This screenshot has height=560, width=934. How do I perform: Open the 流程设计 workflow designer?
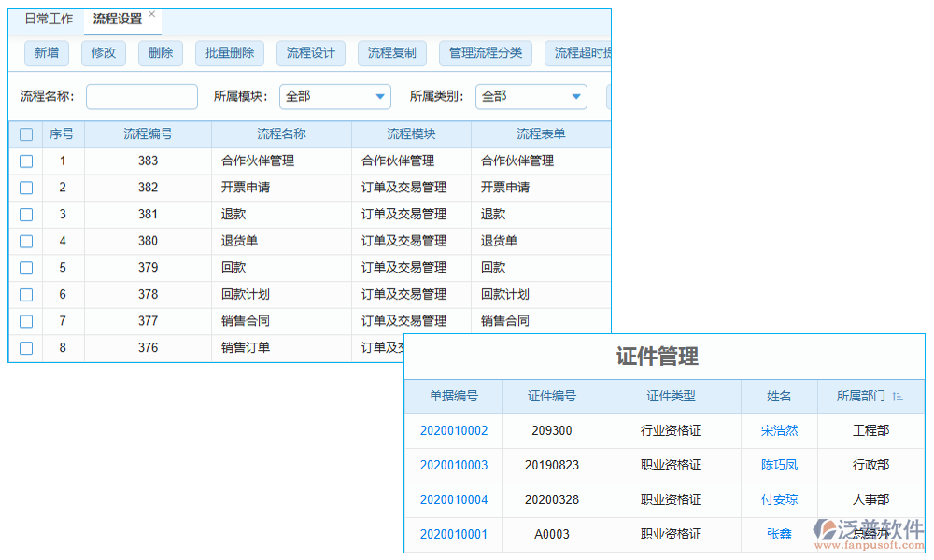[x=311, y=53]
